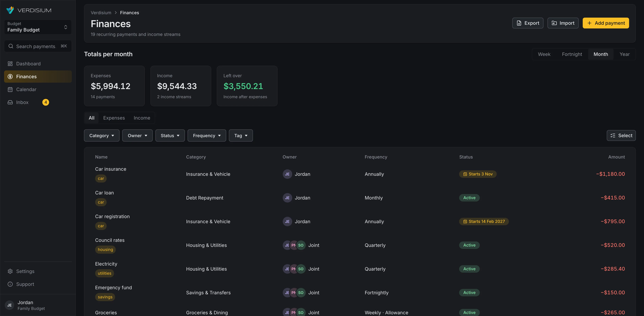Viewport: 644px width, 316px height.
Task: Click the Amount column header
Action: point(617,157)
